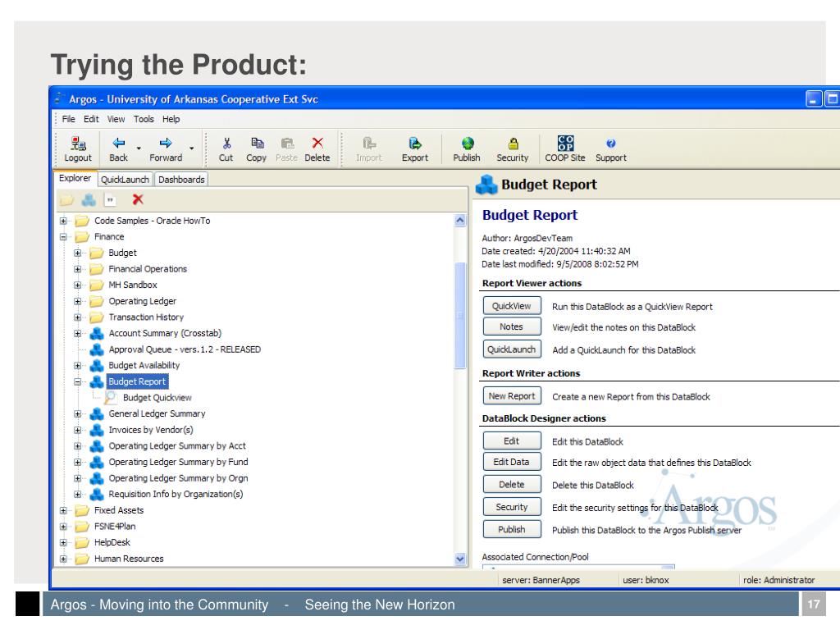Select "Requisition Info by Organization(s)"
This screenshot has width=840, height=630.
pos(176,494)
